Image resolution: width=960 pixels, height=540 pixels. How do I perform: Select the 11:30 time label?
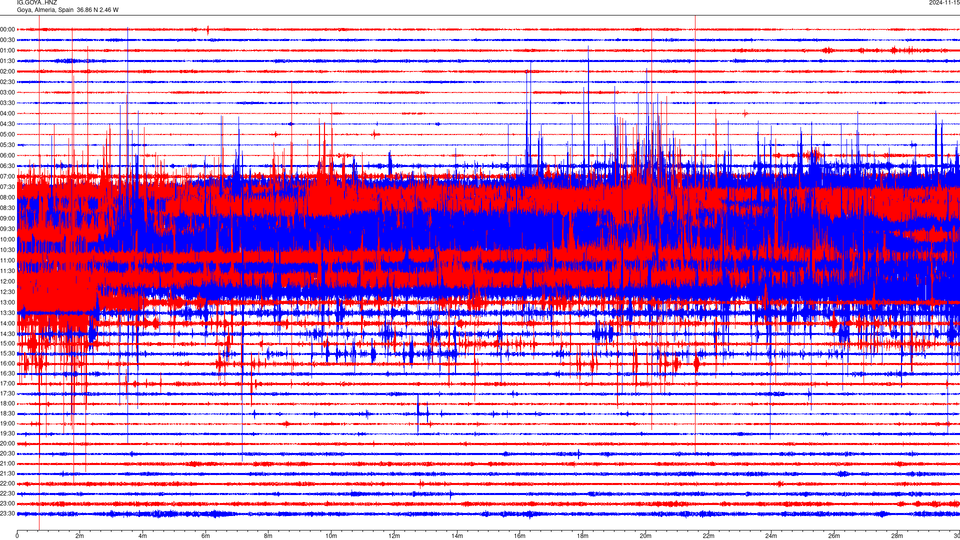click(x=7, y=271)
